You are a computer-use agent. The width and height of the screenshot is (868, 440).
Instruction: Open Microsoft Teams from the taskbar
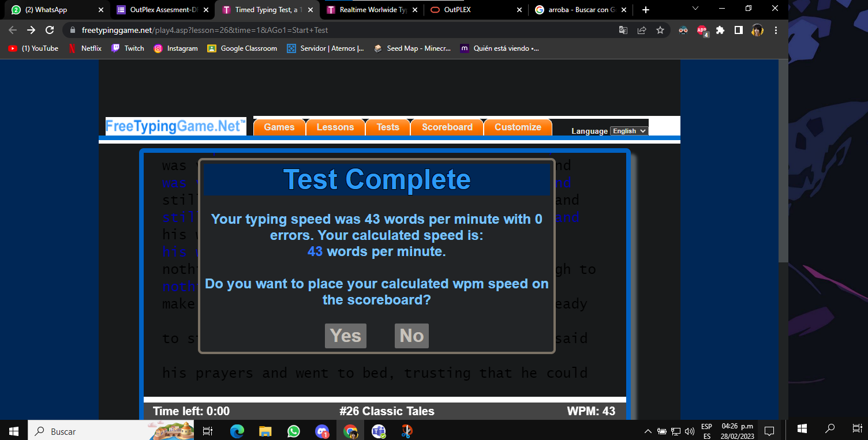(x=379, y=431)
